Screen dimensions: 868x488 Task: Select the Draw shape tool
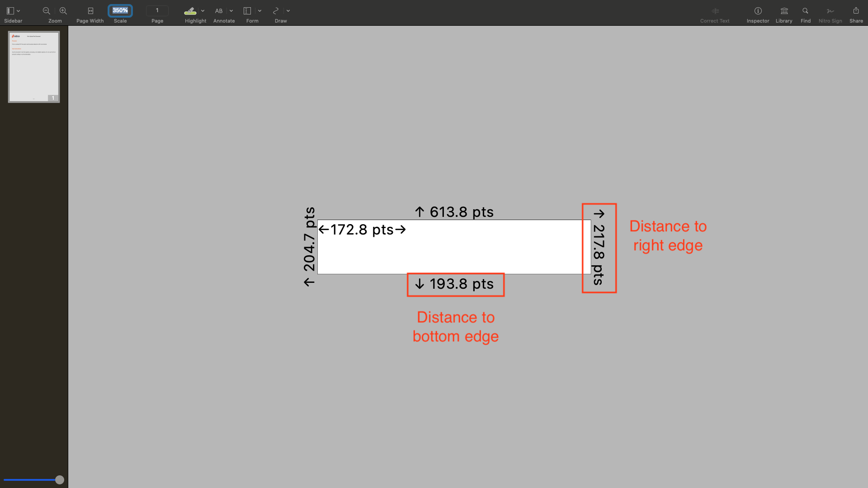pyautogui.click(x=276, y=11)
